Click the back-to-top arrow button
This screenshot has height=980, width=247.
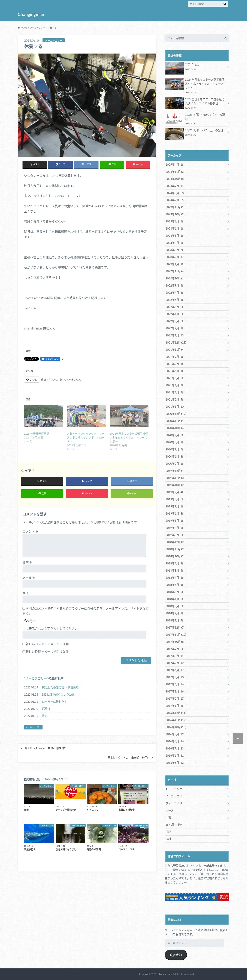point(238,739)
